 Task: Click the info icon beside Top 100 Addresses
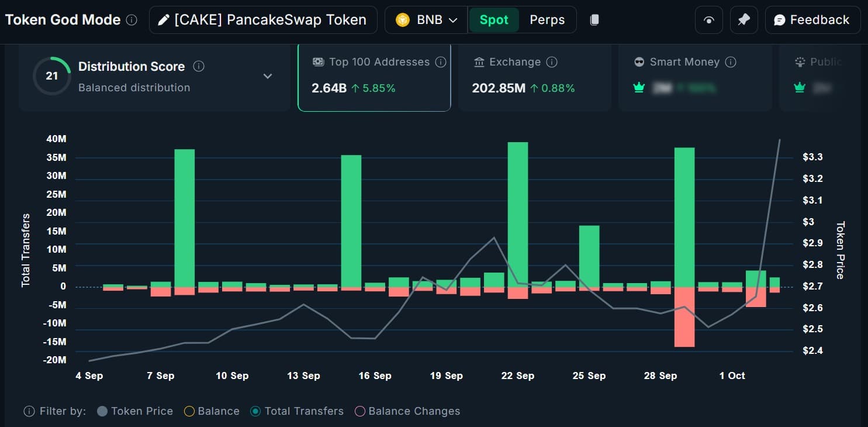(x=441, y=62)
